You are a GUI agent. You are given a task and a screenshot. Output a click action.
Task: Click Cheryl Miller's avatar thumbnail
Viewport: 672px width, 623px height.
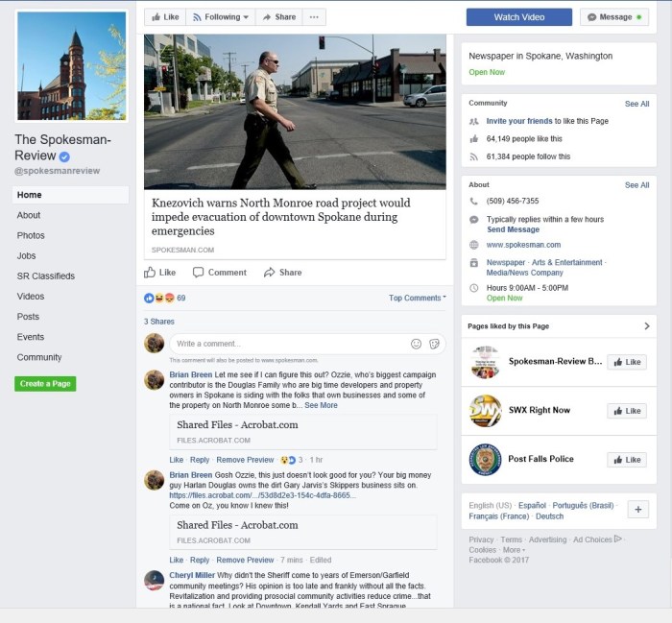(x=154, y=581)
